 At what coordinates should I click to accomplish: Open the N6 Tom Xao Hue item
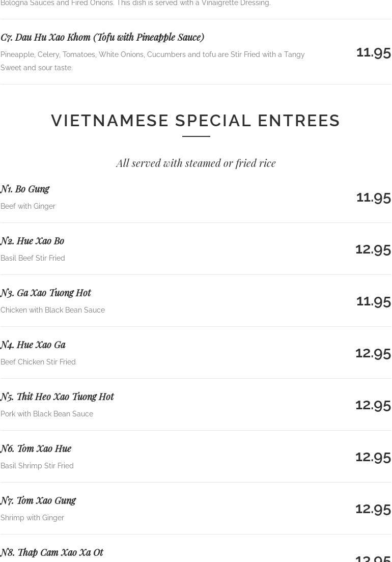36,448
